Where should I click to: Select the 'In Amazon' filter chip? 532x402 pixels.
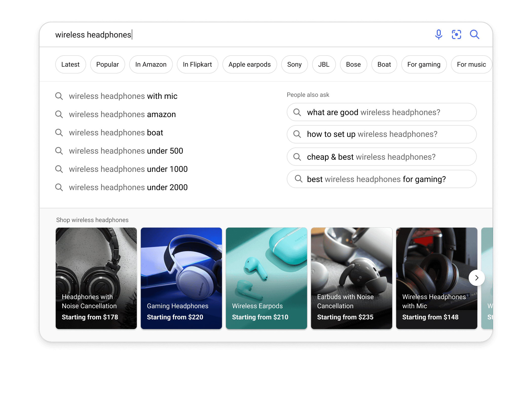151,64
